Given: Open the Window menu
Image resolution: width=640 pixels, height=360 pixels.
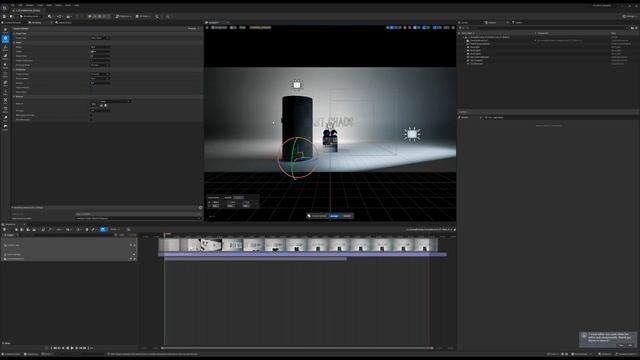Looking at the screenshot, I should [x=30, y=5].
